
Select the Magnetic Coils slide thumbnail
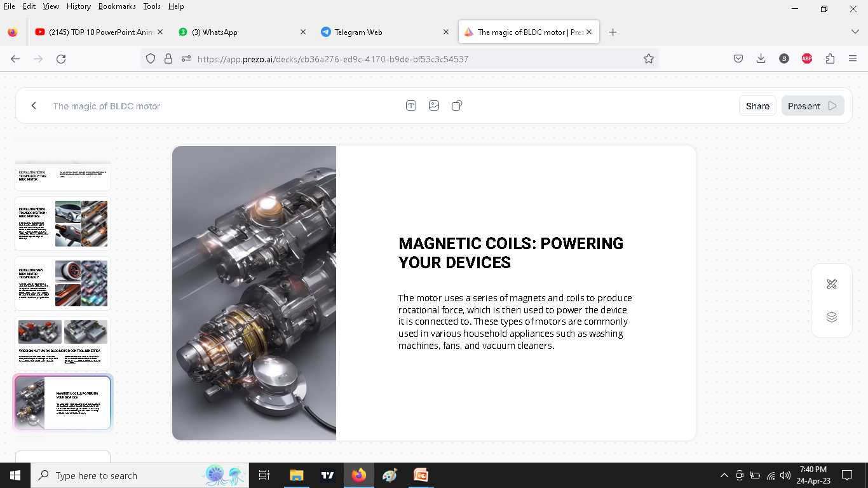coord(63,402)
